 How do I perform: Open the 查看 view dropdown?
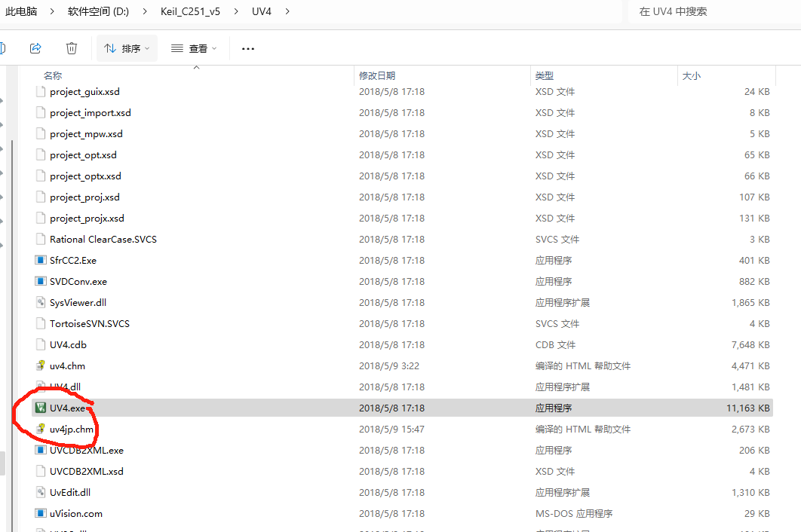click(194, 48)
